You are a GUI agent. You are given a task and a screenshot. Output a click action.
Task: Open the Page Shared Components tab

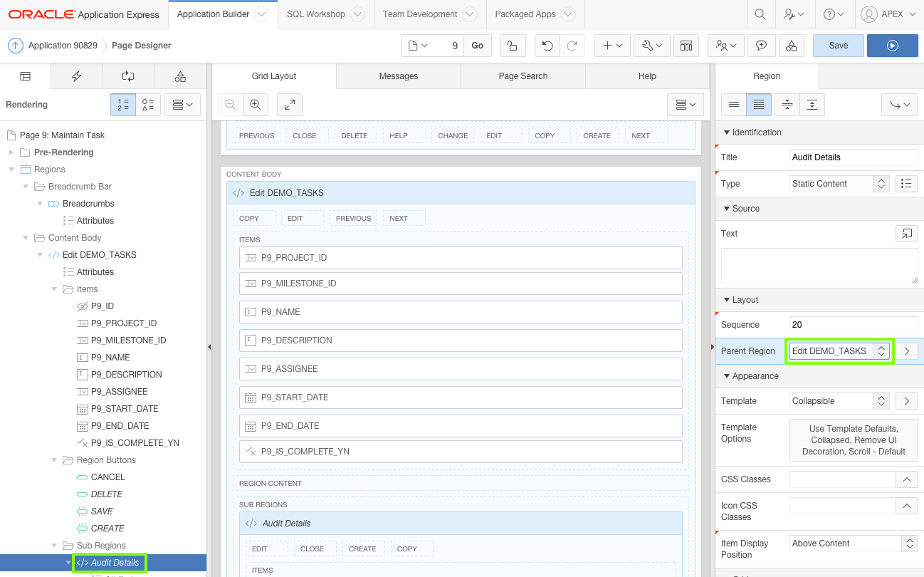(x=179, y=76)
